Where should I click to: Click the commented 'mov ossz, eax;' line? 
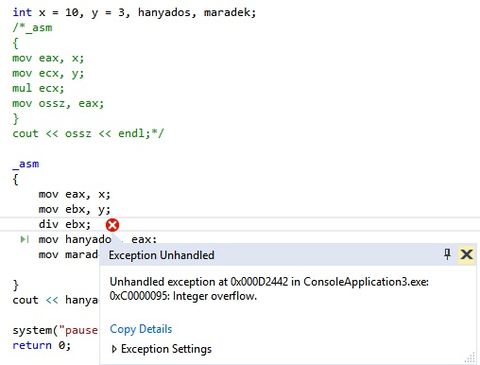click(58, 103)
